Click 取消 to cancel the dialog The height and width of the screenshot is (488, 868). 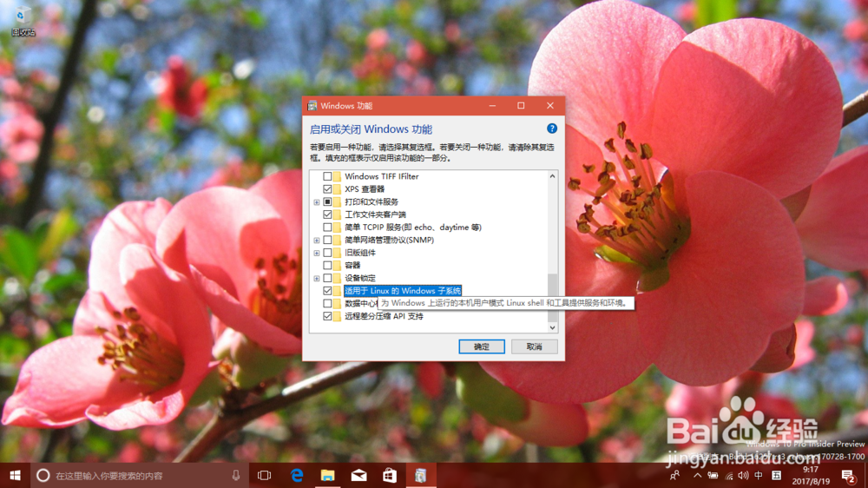(x=534, y=346)
